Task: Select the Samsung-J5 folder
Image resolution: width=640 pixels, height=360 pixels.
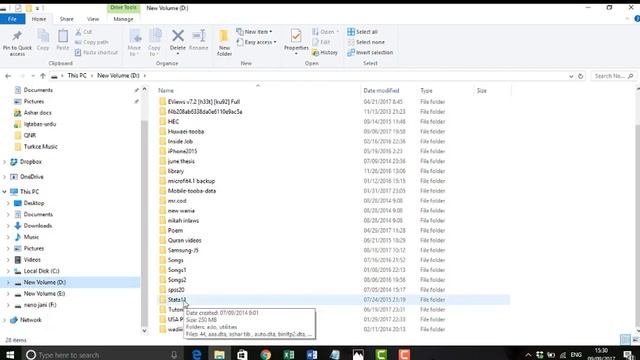Action: [183, 250]
